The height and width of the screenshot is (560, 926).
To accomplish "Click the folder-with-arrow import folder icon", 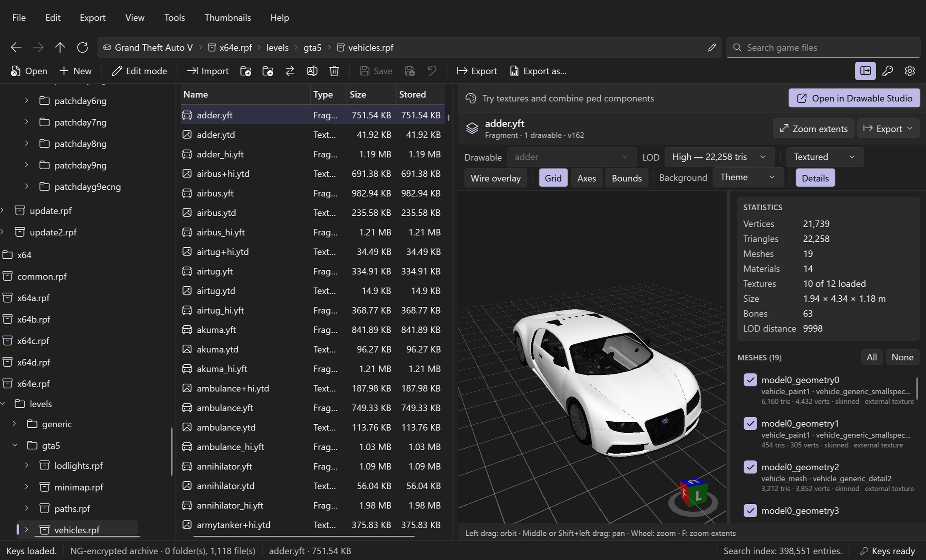I will pyautogui.click(x=246, y=71).
